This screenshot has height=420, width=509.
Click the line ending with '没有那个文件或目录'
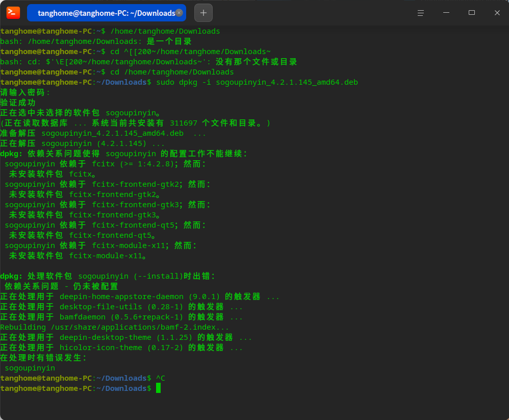tap(149, 62)
